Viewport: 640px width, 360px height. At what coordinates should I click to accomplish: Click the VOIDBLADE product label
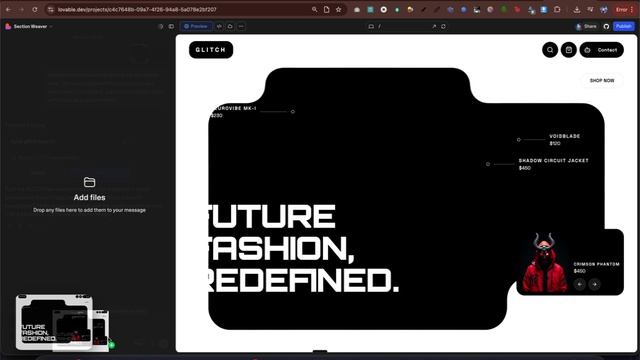[x=564, y=136]
